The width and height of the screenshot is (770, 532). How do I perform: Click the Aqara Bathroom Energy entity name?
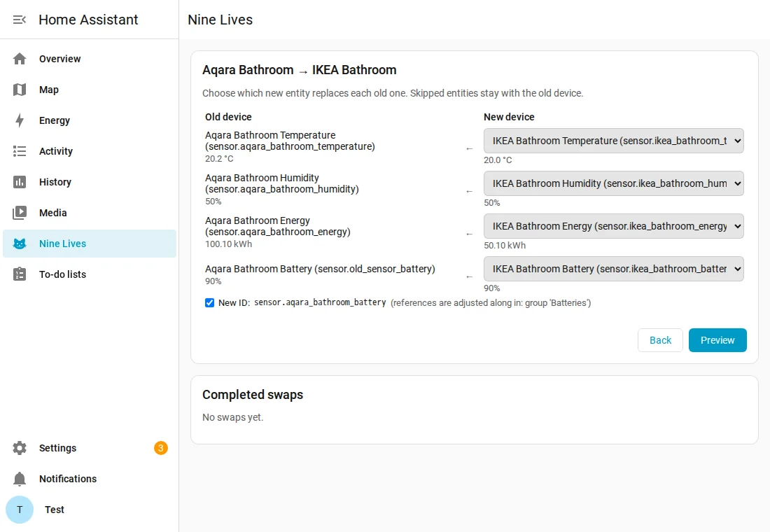click(278, 227)
